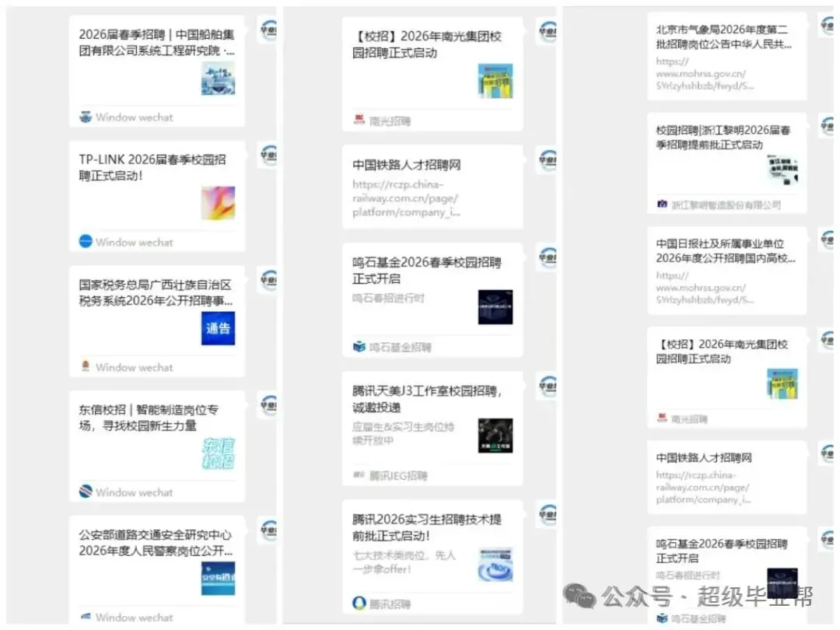
Task: Click the source icon under 公安部 card
Action: pyautogui.click(x=86, y=617)
